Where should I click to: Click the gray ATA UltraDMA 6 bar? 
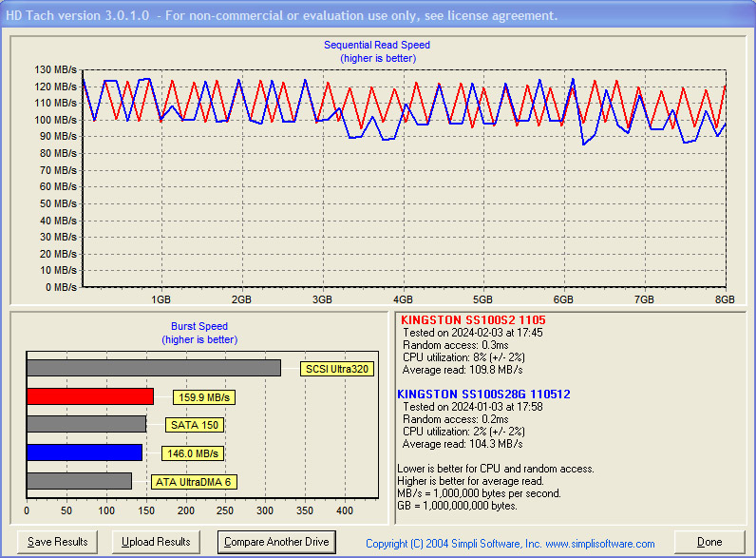click(x=79, y=481)
